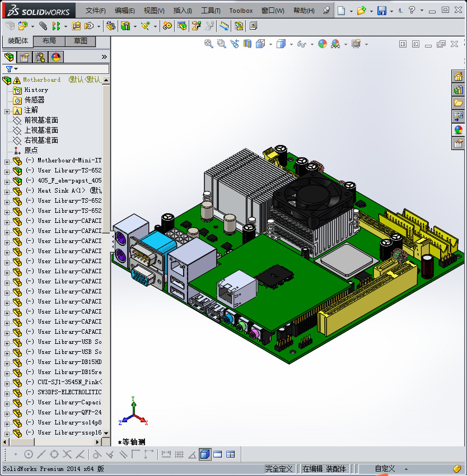
Task: Open the ConfigurationManager tab icon
Action: click(x=40, y=57)
